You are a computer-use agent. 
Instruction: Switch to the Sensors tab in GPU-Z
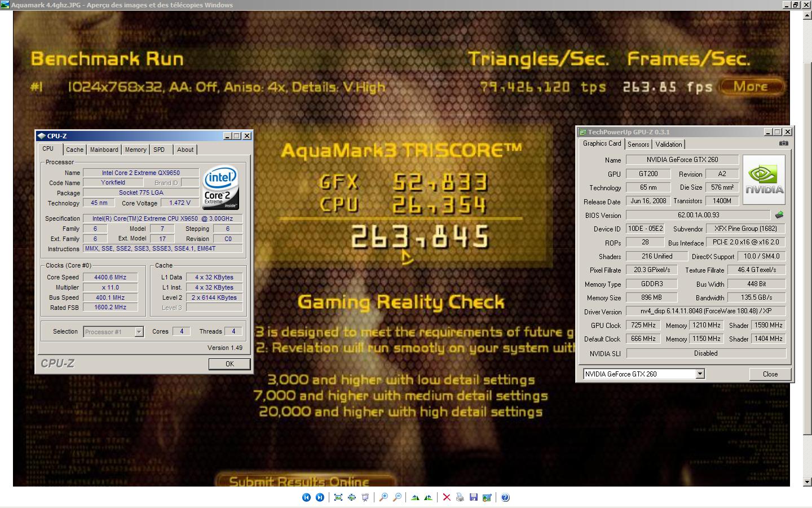pos(638,144)
